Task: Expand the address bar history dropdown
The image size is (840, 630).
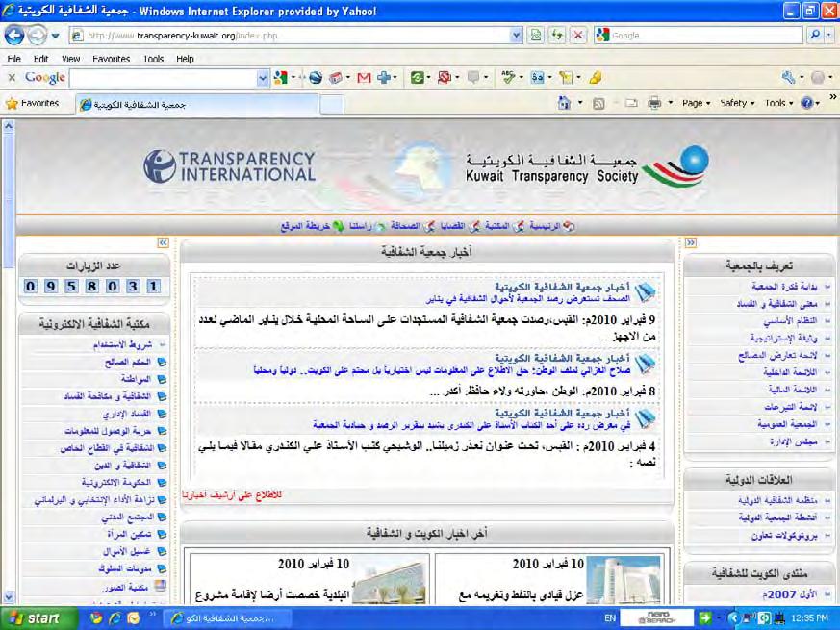Action: (x=516, y=36)
